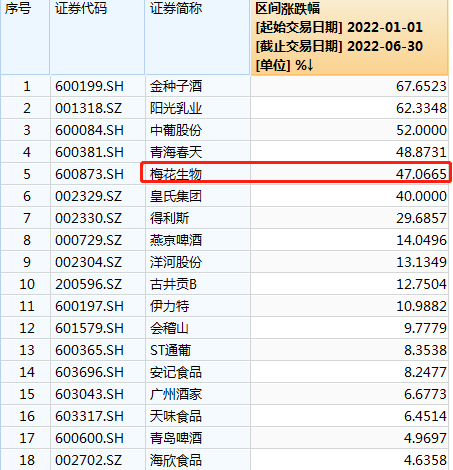Select stock code 002329.SZ for 皇氏集团
This screenshot has width=453, height=470.
point(88,196)
